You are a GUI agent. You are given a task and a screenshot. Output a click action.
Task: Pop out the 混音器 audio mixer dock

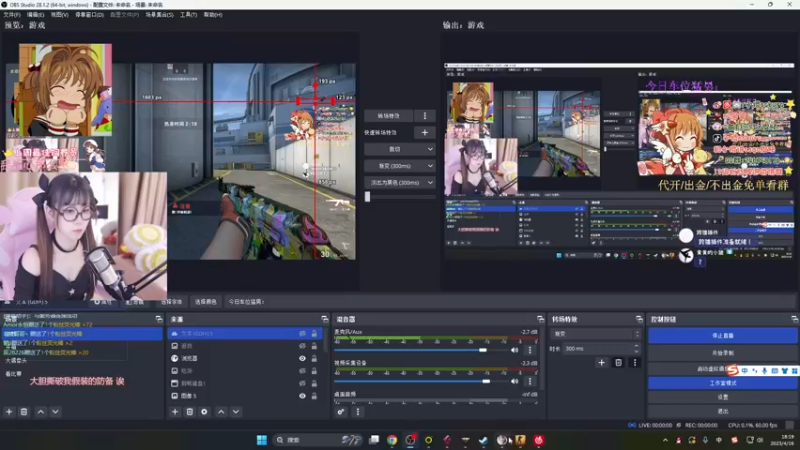(x=540, y=319)
